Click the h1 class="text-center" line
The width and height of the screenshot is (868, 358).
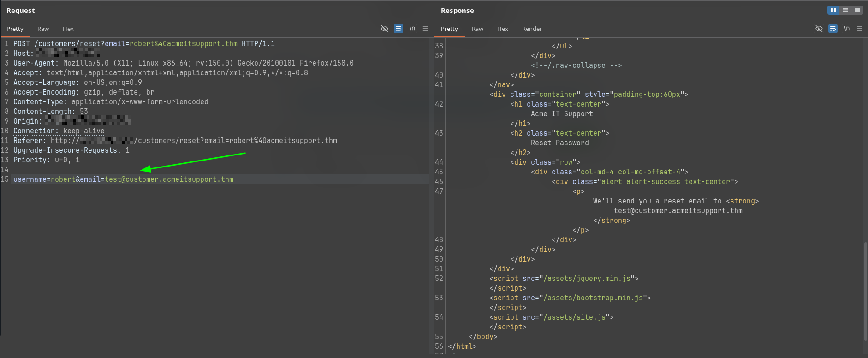(x=560, y=104)
